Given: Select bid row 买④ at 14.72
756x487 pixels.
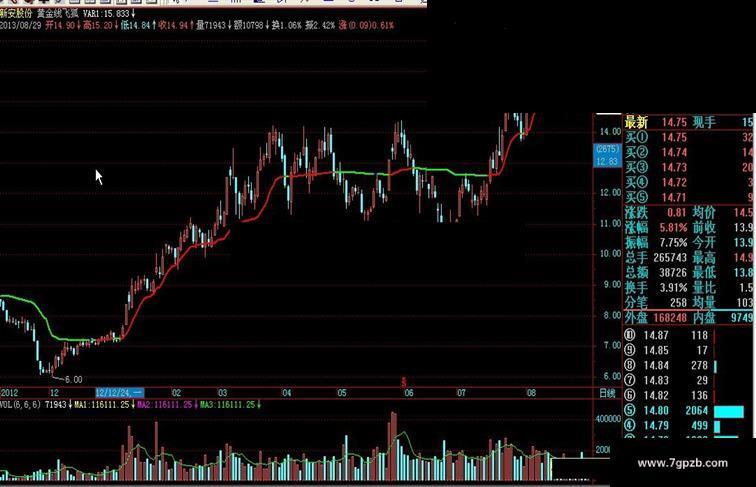Looking at the screenshot, I should tap(689, 182).
